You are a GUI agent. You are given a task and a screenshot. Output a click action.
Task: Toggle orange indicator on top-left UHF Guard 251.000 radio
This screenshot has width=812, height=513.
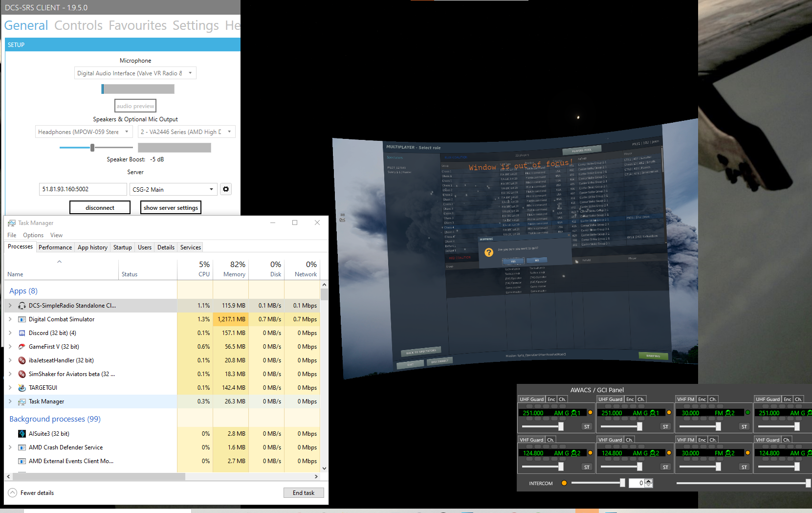click(x=590, y=413)
